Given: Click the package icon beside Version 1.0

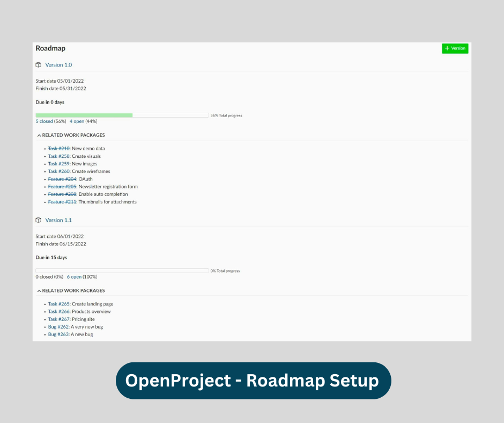Looking at the screenshot, I should tap(38, 64).
